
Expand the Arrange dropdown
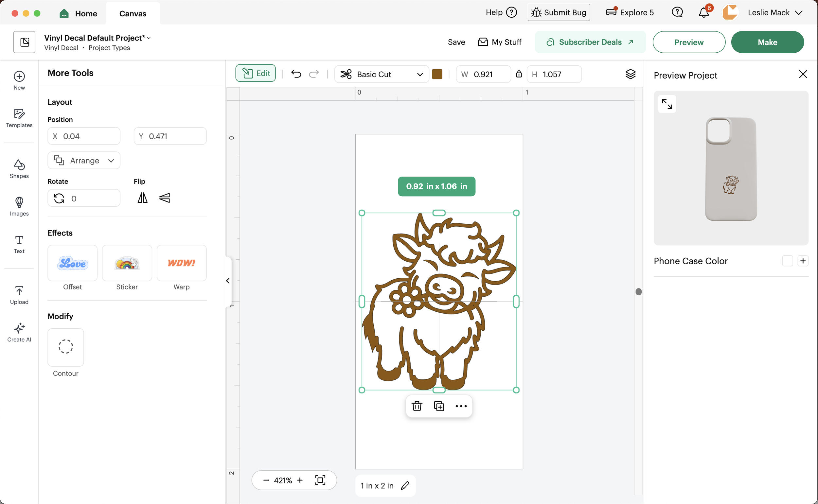click(x=84, y=161)
